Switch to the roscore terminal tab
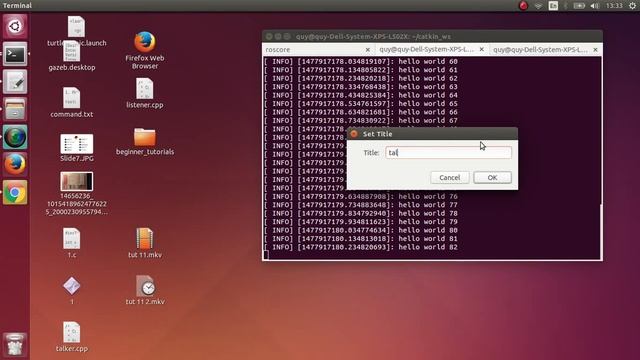 tap(318, 49)
